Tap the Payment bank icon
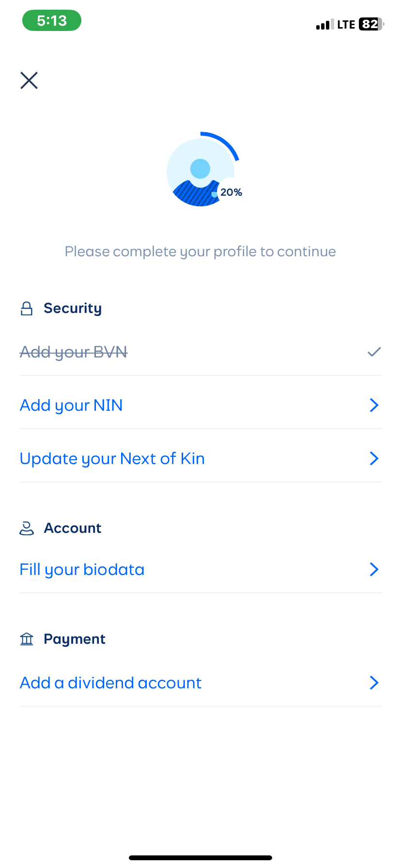The width and height of the screenshot is (401, 868). pos(27,639)
